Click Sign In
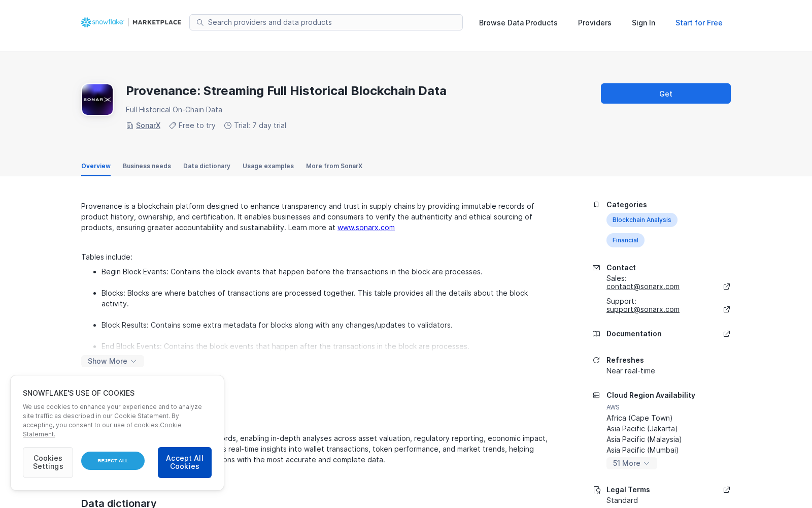 [x=644, y=23]
